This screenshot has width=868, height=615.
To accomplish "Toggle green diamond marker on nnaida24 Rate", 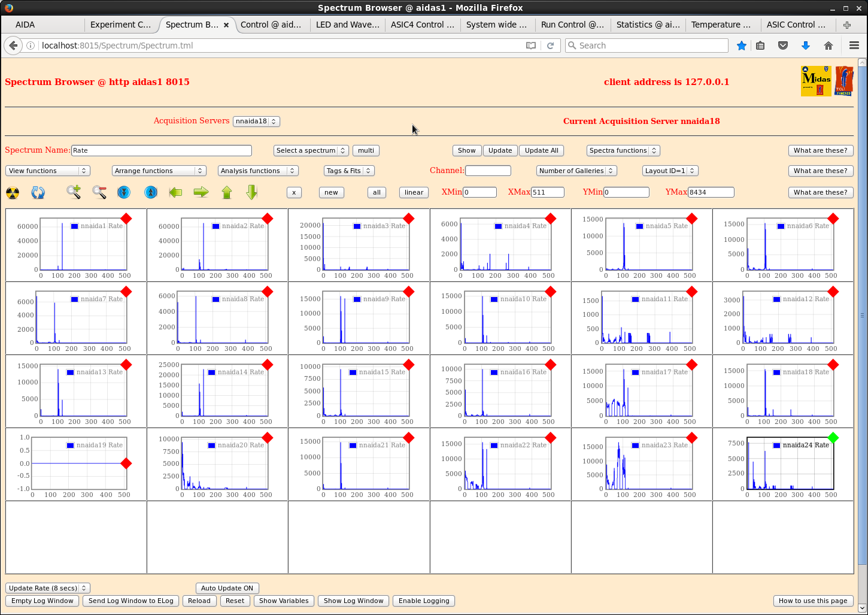I will (x=833, y=438).
